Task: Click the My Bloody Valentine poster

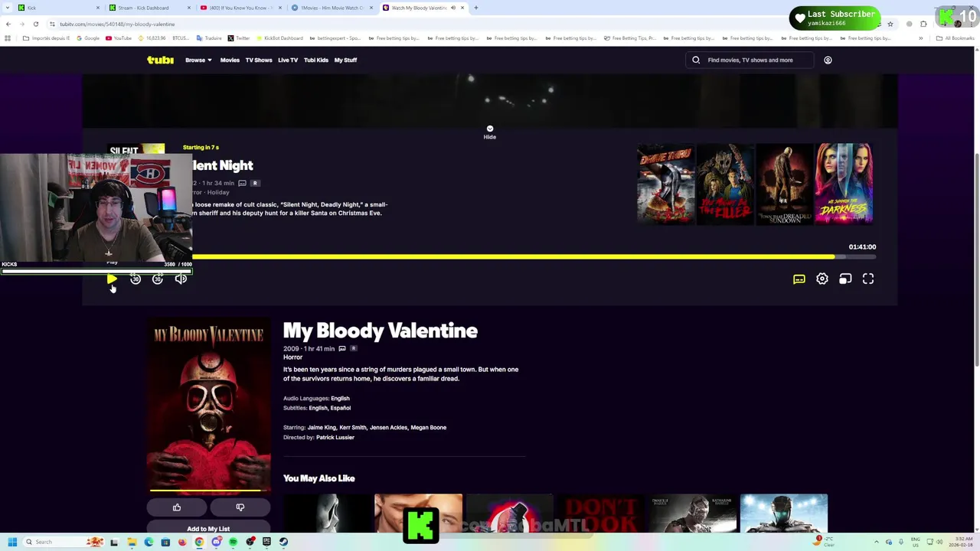Action: [x=208, y=406]
